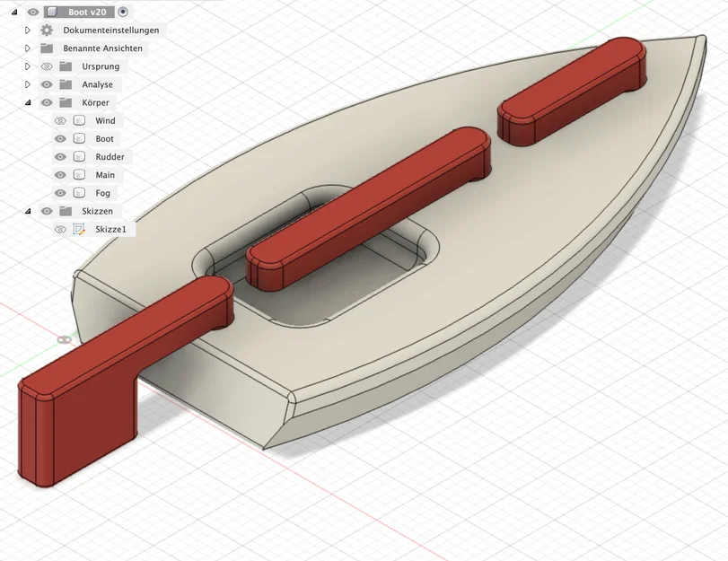Click the Analyse folder icon

[x=66, y=84]
